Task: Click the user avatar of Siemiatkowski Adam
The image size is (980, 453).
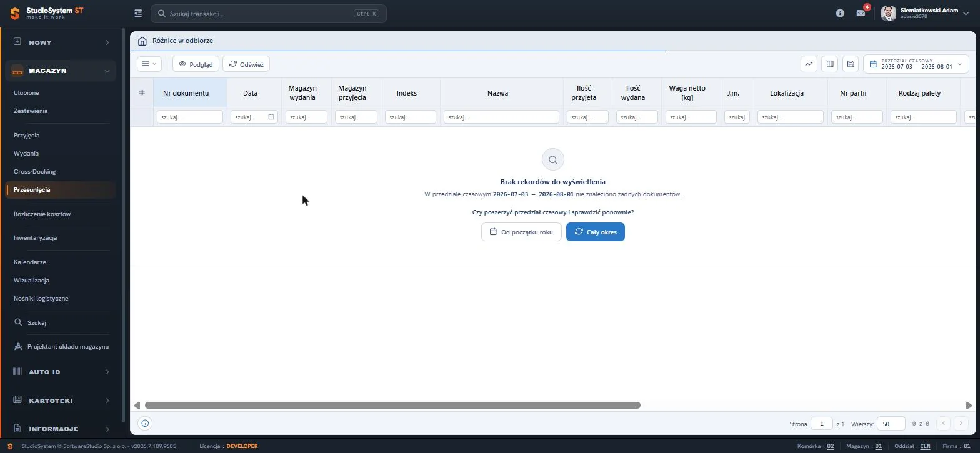Action: coord(888,13)
